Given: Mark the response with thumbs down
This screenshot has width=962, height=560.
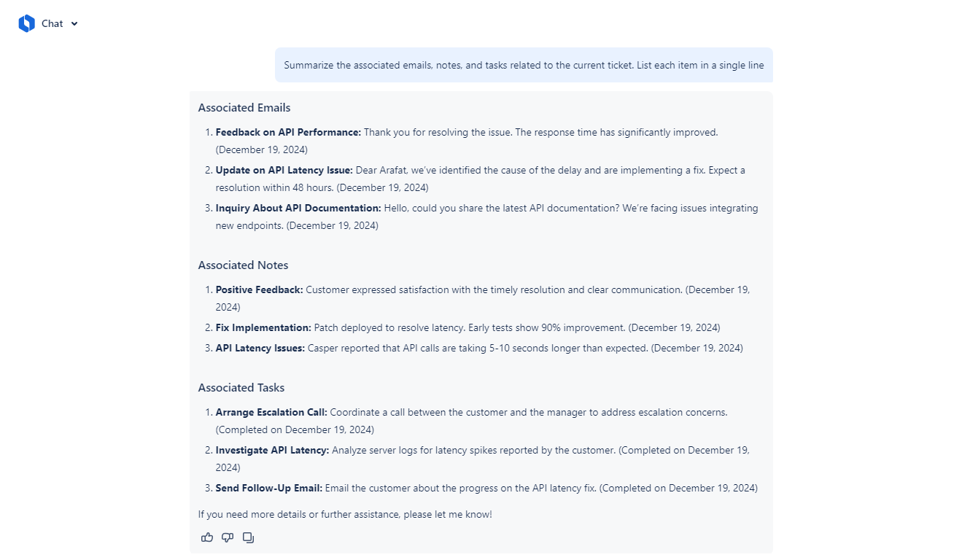Looking at the screenshot, I should pyautogui.click(x=228, y=537).
